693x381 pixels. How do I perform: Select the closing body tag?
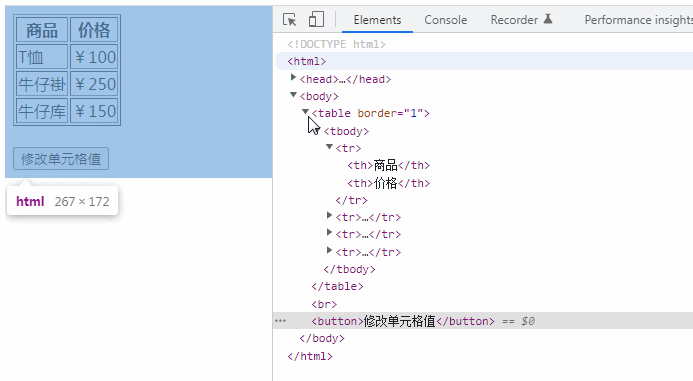[x=322, y=339]
